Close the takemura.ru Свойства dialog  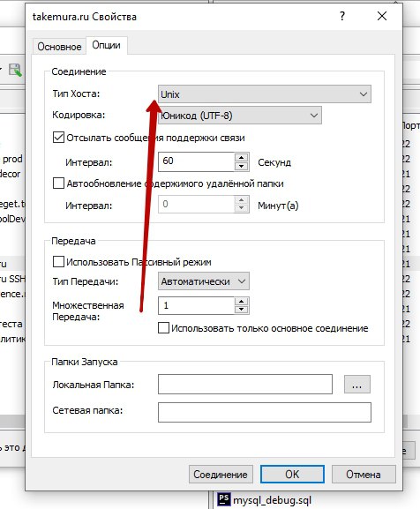382,16
